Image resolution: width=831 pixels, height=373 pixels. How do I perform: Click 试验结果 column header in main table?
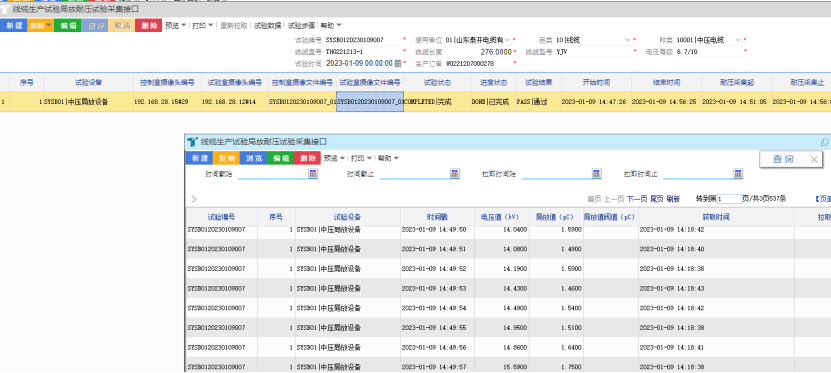[539, 83]
